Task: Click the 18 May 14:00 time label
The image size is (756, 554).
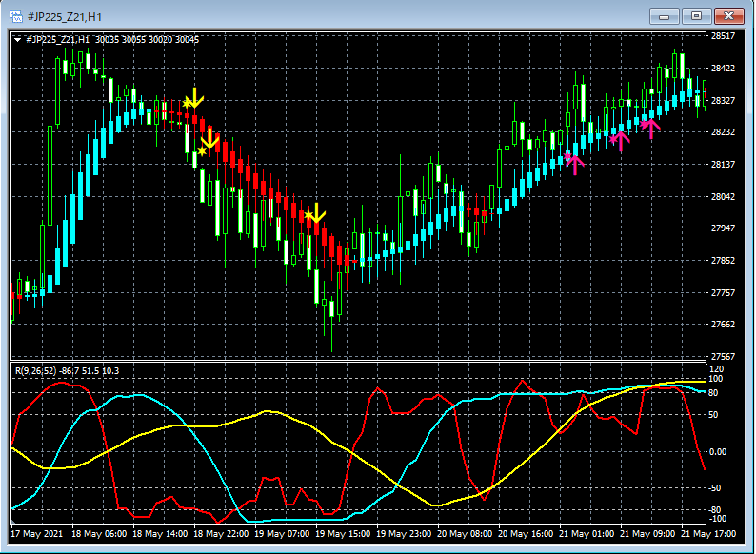Action: point(160,534)
